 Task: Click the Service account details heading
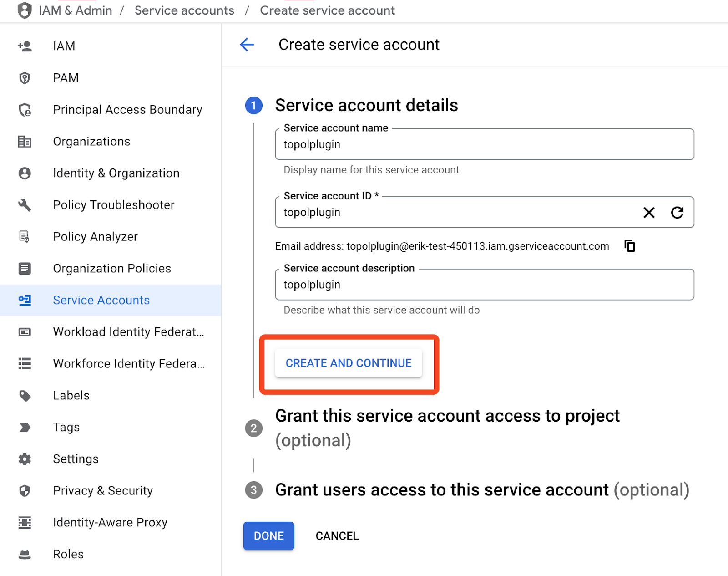point(367,105)
